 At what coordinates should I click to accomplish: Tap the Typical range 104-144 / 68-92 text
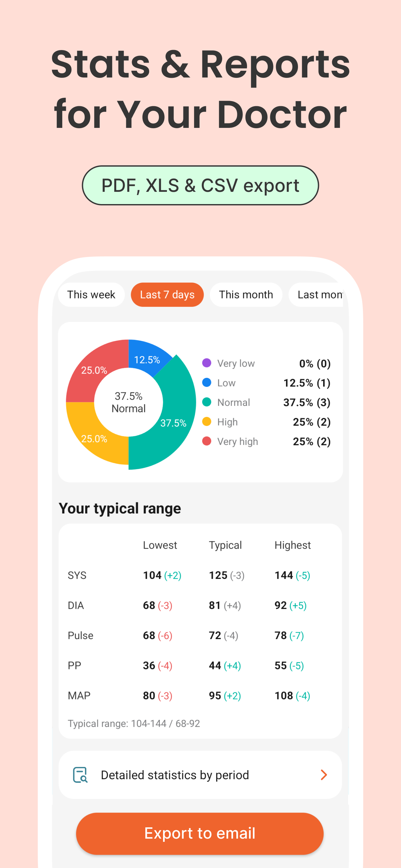click(134, 723)
